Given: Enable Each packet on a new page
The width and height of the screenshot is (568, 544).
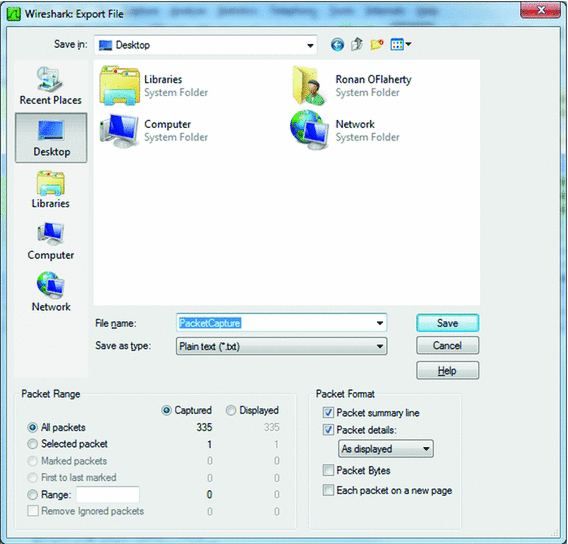Looking at the screenshot, I should click(328, 490).
